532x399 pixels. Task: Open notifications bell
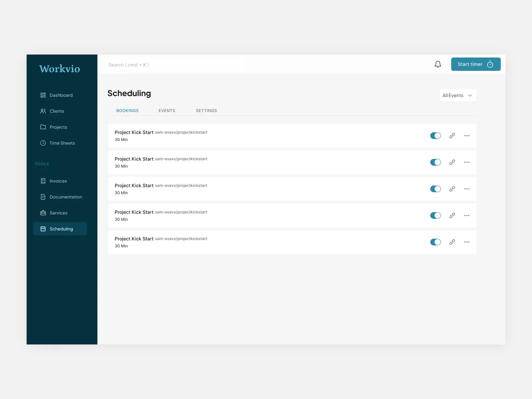coord(438,65)
